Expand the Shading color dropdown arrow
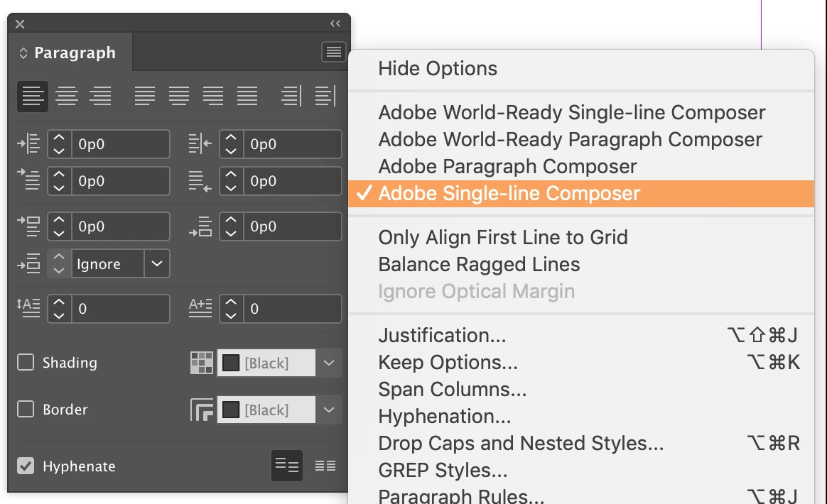Viewport: 827px width, 504px height. click(x=328, y=363)
